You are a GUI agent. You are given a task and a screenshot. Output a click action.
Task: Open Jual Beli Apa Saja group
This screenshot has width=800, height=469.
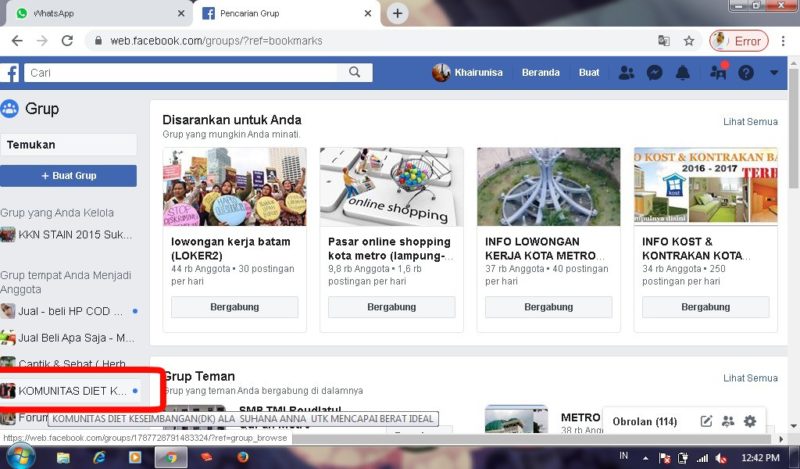click(68, 337)
